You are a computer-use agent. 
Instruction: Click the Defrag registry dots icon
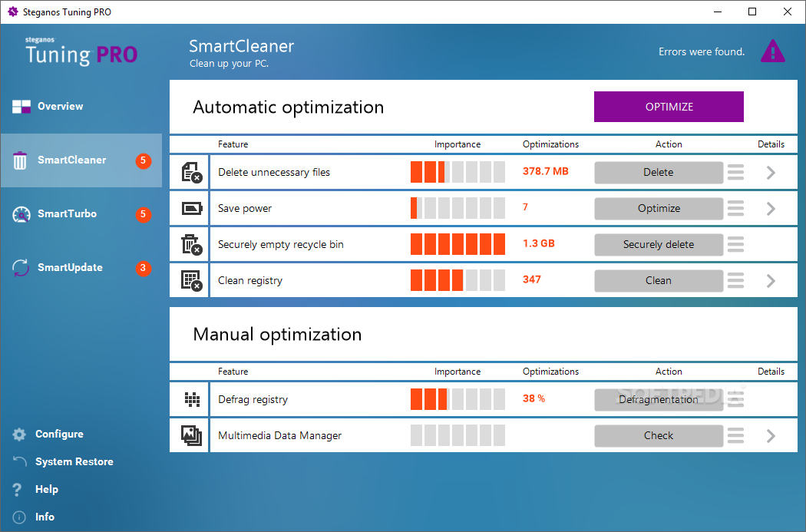(192, 399)
